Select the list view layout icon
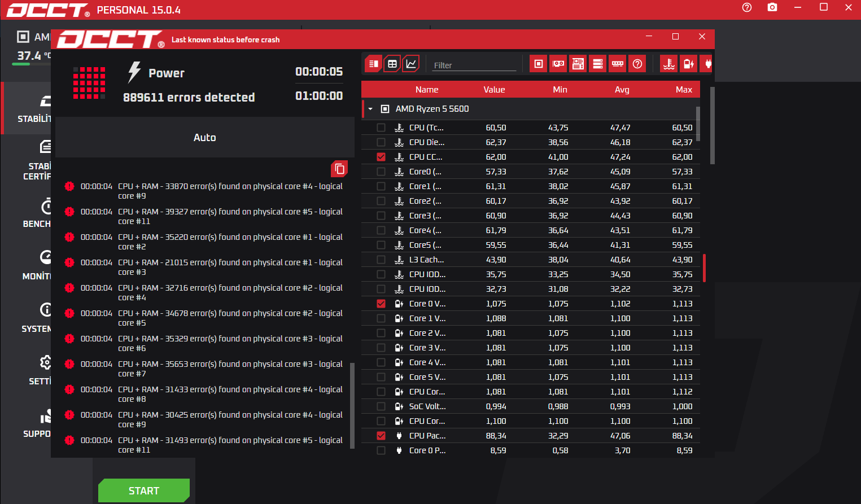861x504 pixels. [x=373, y=64]
